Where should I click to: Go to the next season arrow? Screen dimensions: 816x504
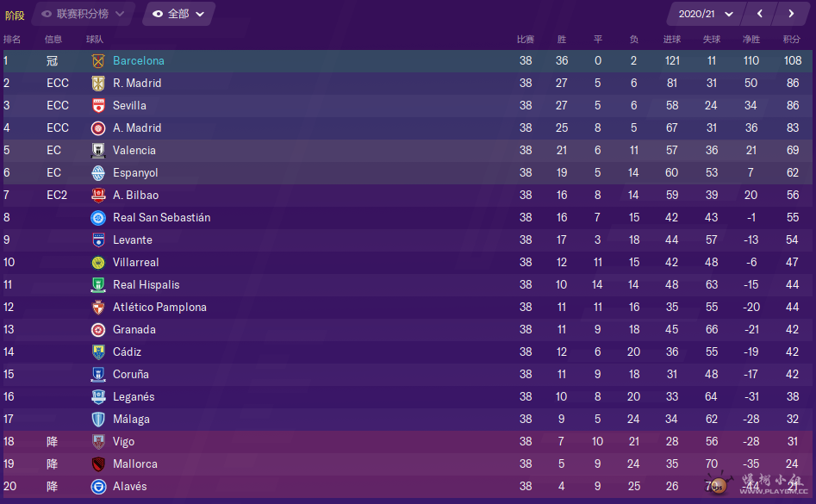point(792,14)
